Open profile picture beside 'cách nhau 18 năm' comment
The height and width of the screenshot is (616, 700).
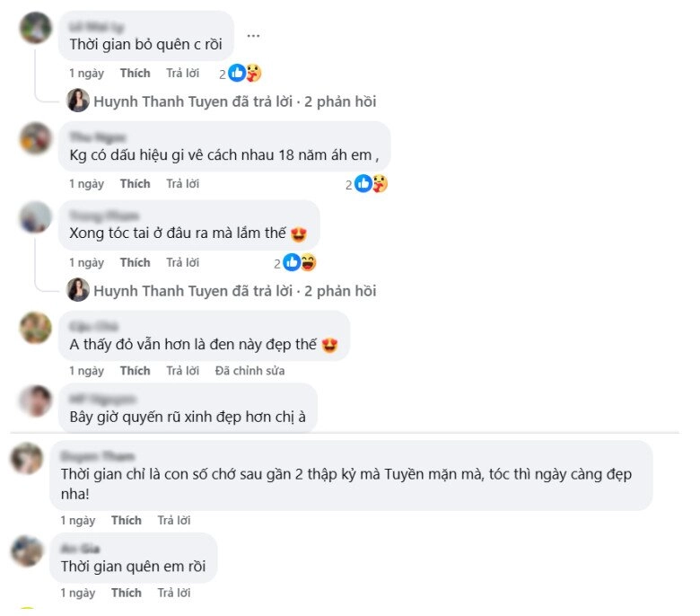tap(36, 138)
